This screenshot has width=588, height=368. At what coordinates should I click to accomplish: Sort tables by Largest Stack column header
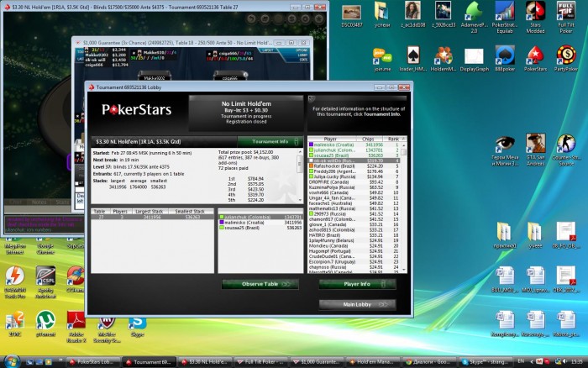[x=149, y=212]
